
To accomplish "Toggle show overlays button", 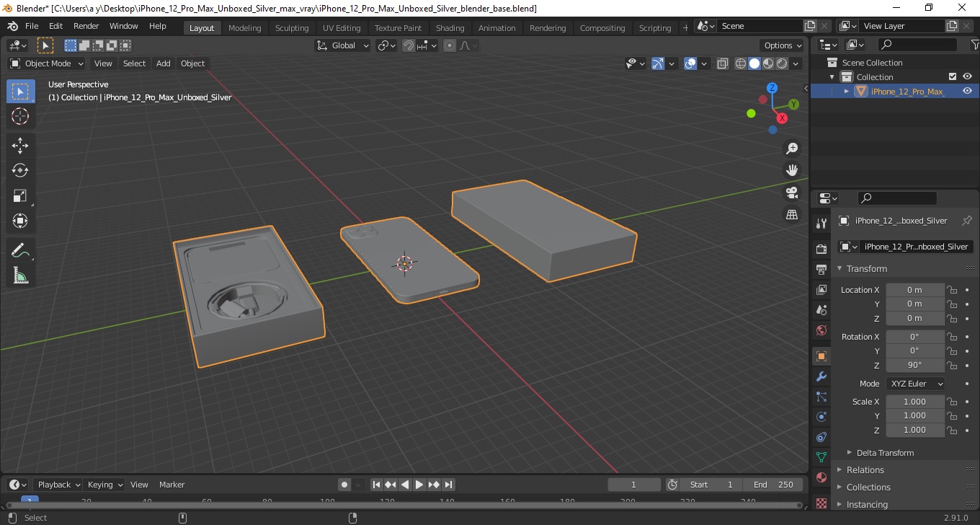I will (690, 63).
